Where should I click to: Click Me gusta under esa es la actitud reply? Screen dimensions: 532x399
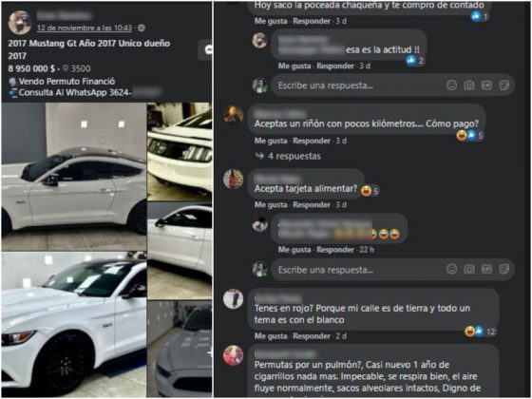[294, 66]
